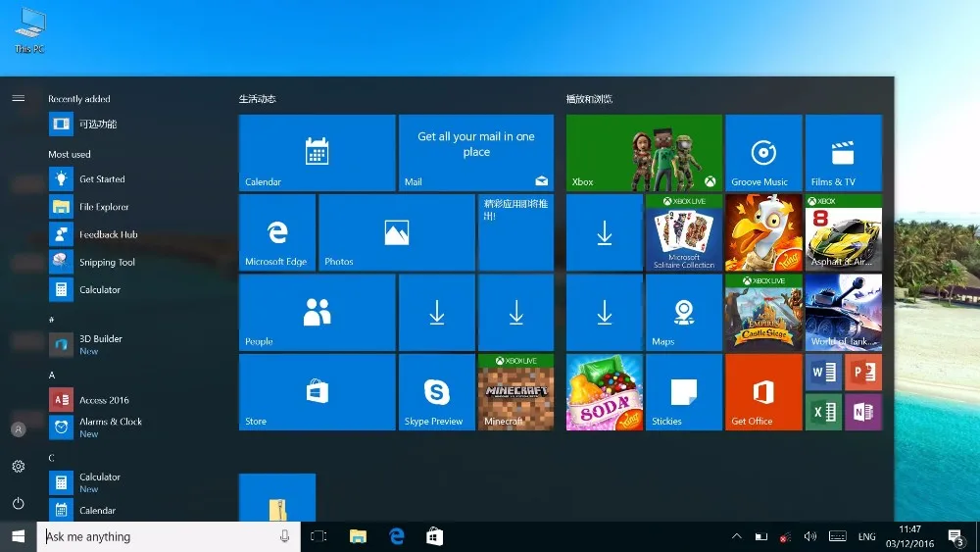Click the Ask me anything search box
The height and width of the screenshot is (552, 980).
click(169, 536)
